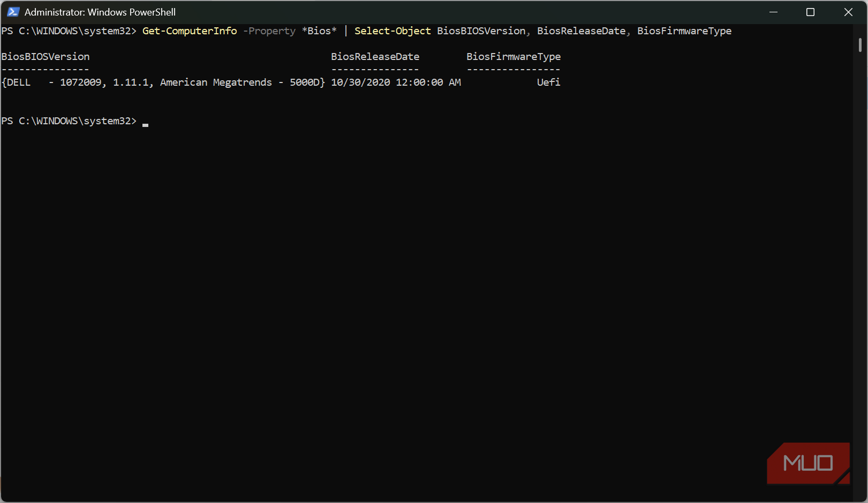Click the BiosReleaseDate column header

coord(375,57)
